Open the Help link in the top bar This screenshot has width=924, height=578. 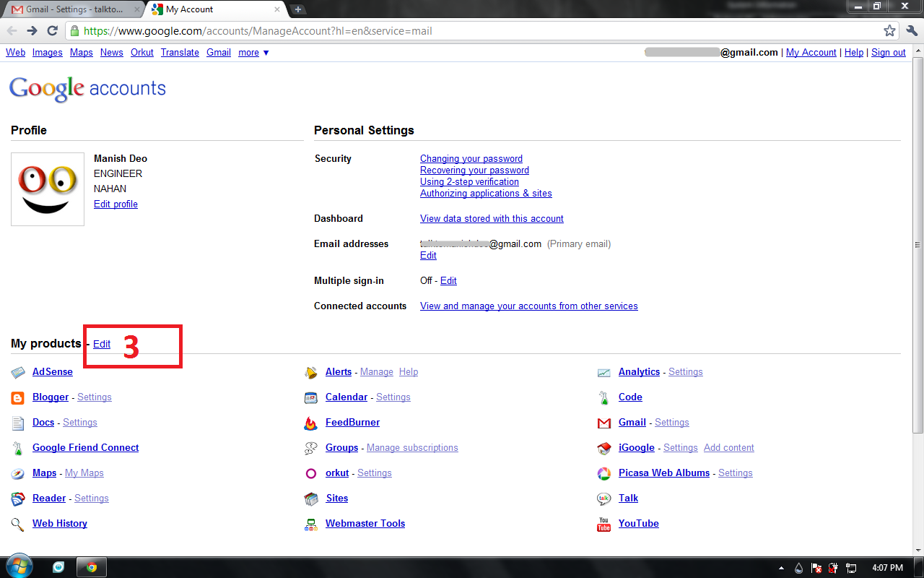(x=854, y=53)
